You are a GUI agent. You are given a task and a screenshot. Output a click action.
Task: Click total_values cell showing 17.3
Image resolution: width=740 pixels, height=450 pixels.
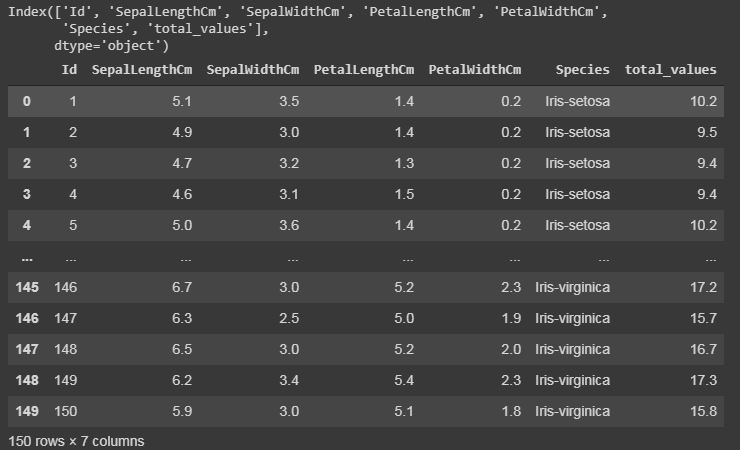703,380
